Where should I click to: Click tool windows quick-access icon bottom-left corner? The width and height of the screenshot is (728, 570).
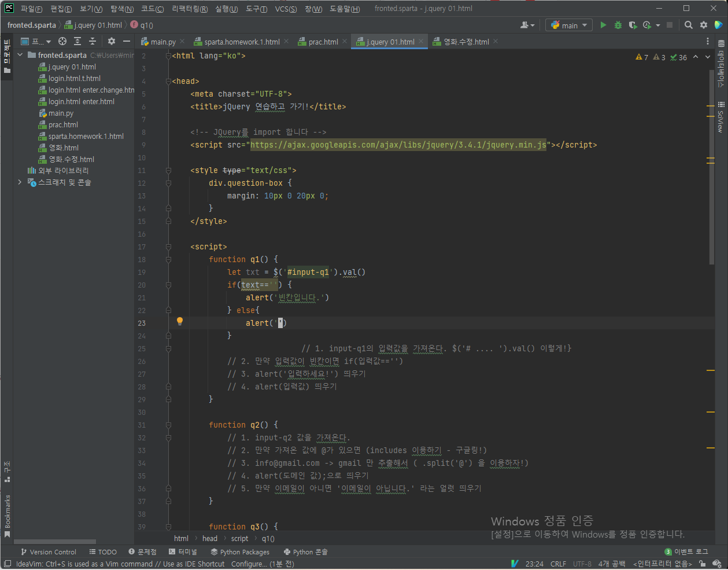coord(7,564)
